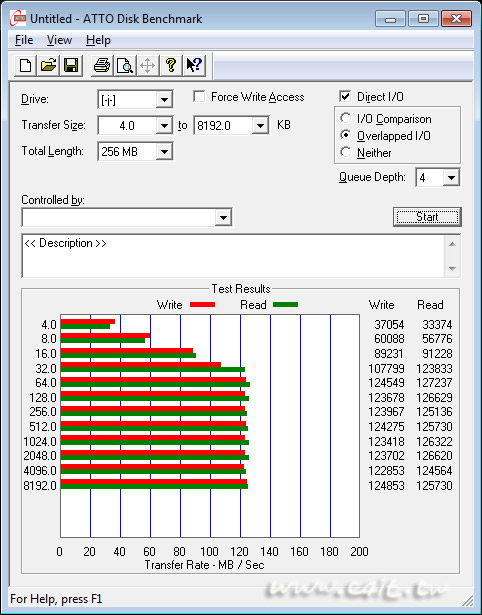
Task: Minimize the ATTO Disk Benchmark window
Action: point(390,18)
